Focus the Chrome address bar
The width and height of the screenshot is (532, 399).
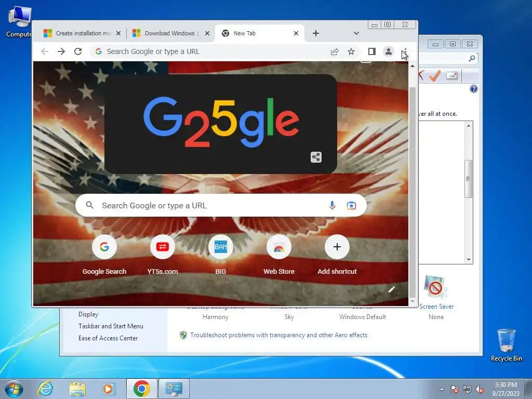point(217,51)
